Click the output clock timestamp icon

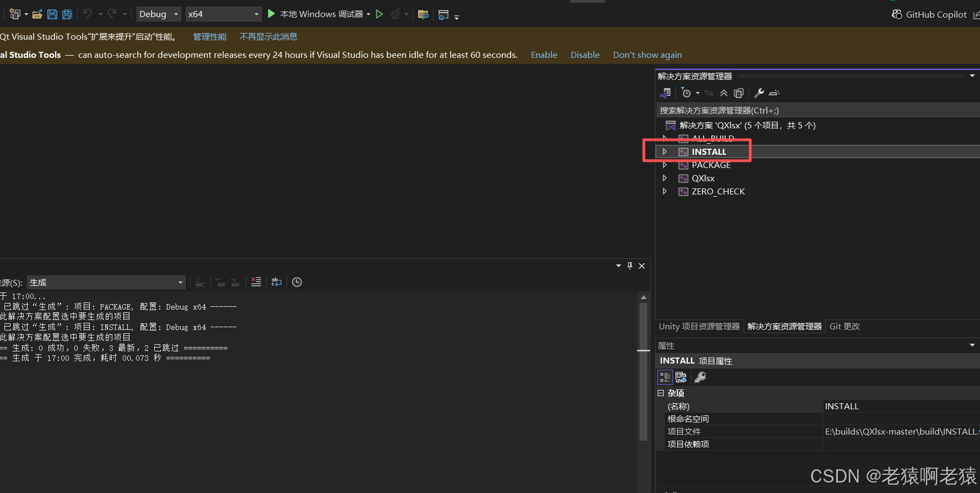point(297,282)
